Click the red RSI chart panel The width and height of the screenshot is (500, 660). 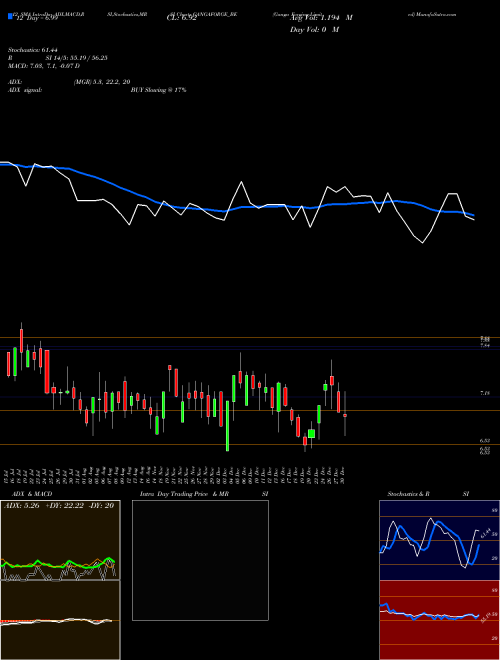pyautogui.click(x=438, y=620)
